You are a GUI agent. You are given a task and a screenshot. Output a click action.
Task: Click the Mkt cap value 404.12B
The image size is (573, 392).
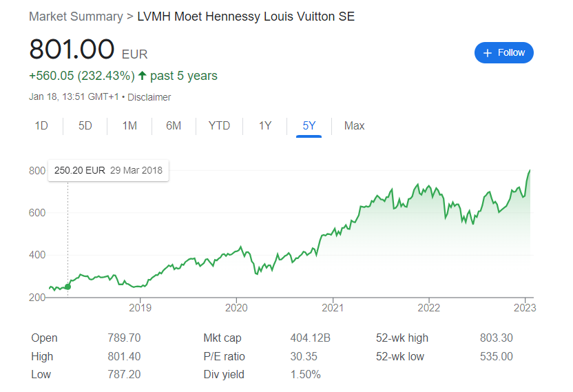309,338
